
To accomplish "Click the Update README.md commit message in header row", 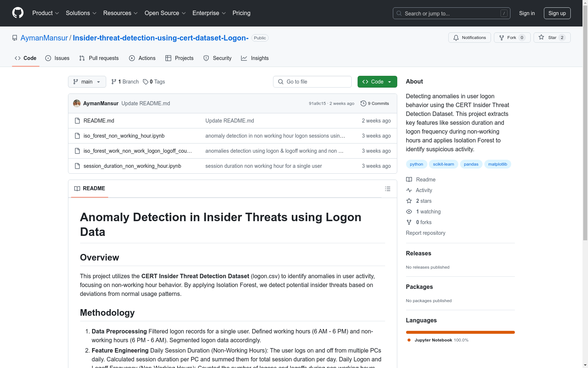I will point(146,103).
